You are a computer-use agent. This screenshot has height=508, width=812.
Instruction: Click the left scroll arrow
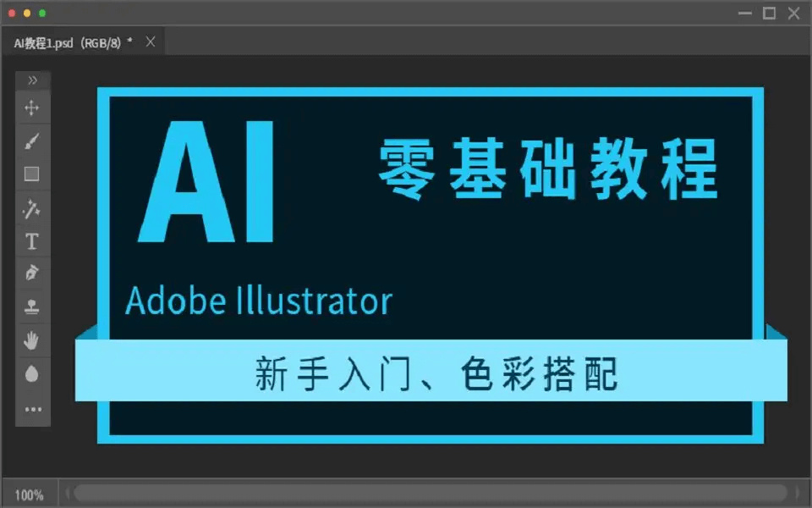(x=68, y=493)
